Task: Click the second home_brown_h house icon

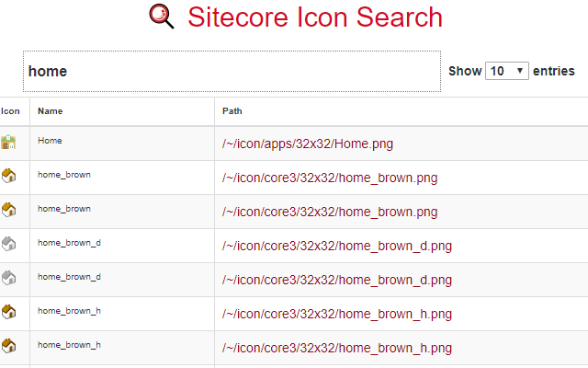Action: coord(8,346)
